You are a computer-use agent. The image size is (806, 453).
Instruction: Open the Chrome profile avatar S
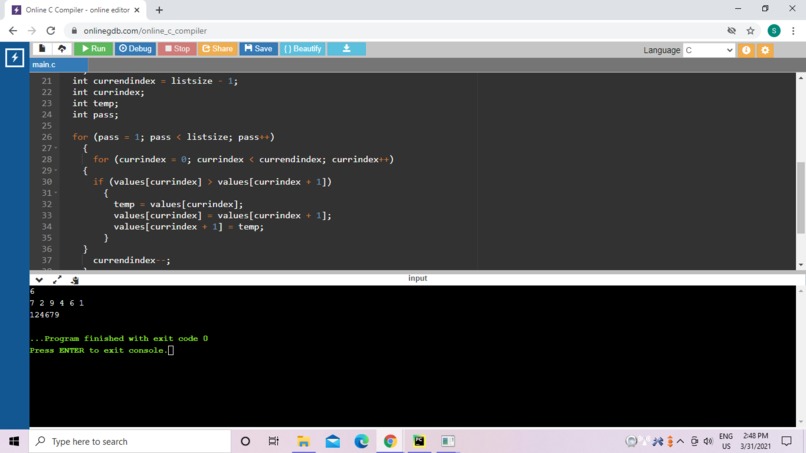click(x=774, y=31)
